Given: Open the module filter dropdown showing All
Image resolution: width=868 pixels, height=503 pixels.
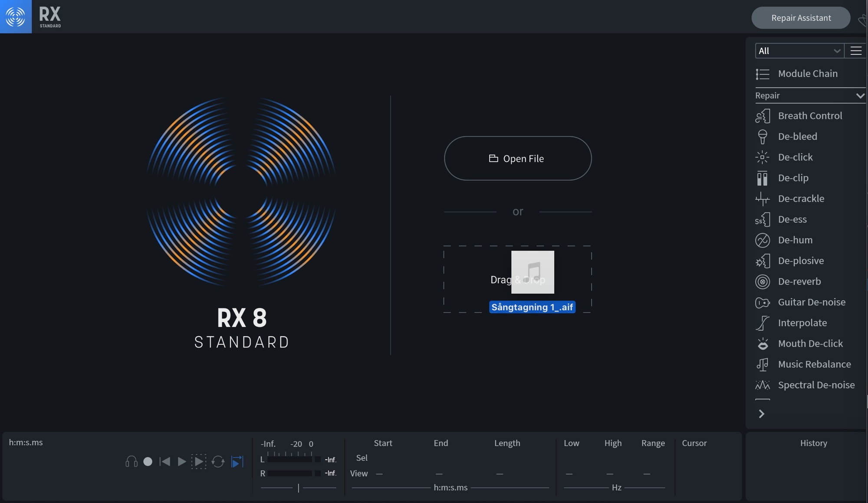Looking at the screenshot, I should tap(799, 51).
